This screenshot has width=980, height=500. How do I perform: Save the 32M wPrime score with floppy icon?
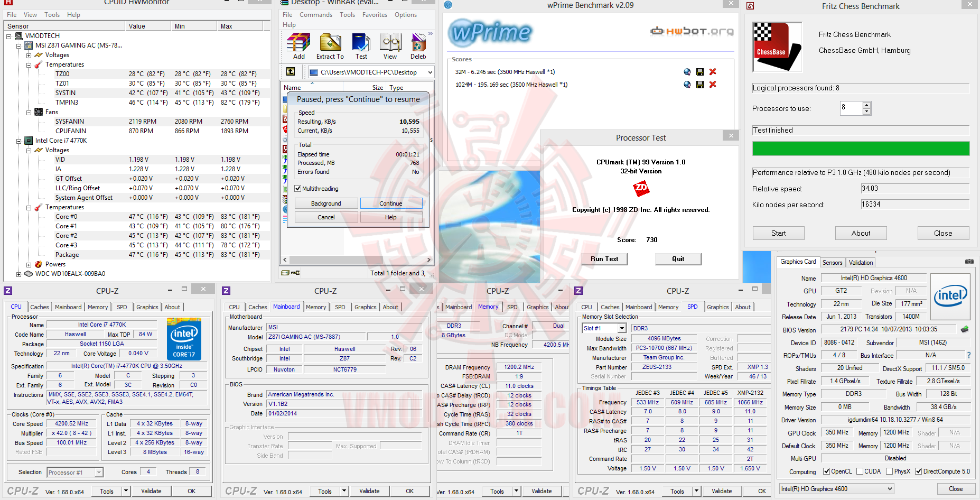tap(700, 72)
